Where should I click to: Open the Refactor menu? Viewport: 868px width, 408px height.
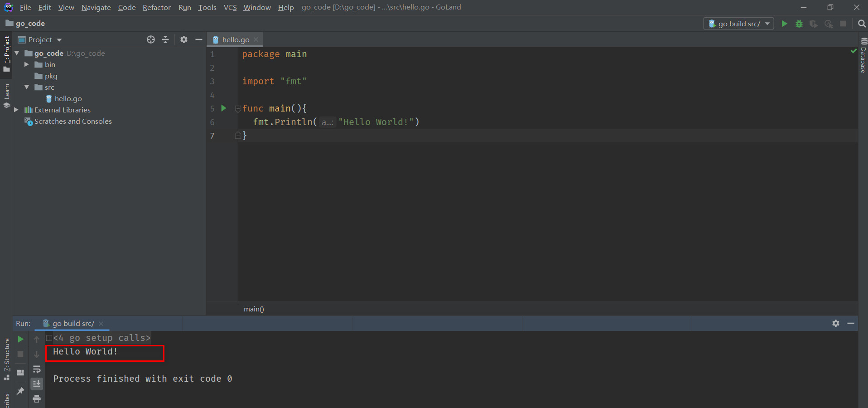156,7
